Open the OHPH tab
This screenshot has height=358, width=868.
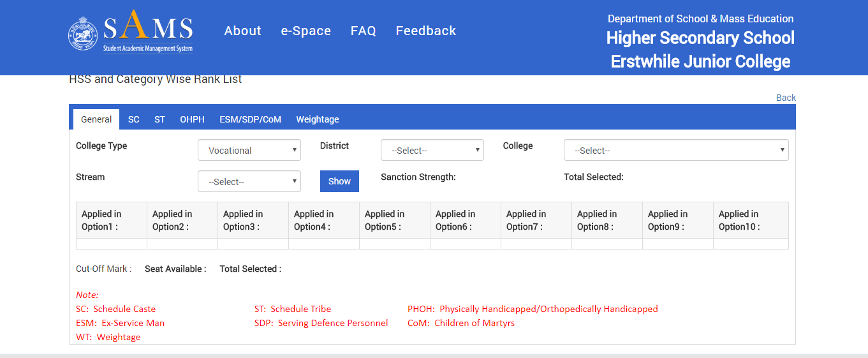coord(192,119)
